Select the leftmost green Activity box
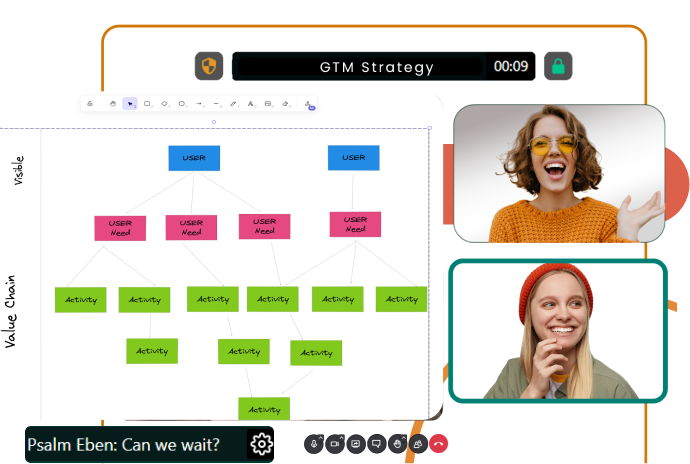Screen dimensions: 690x464 point(81,300)
